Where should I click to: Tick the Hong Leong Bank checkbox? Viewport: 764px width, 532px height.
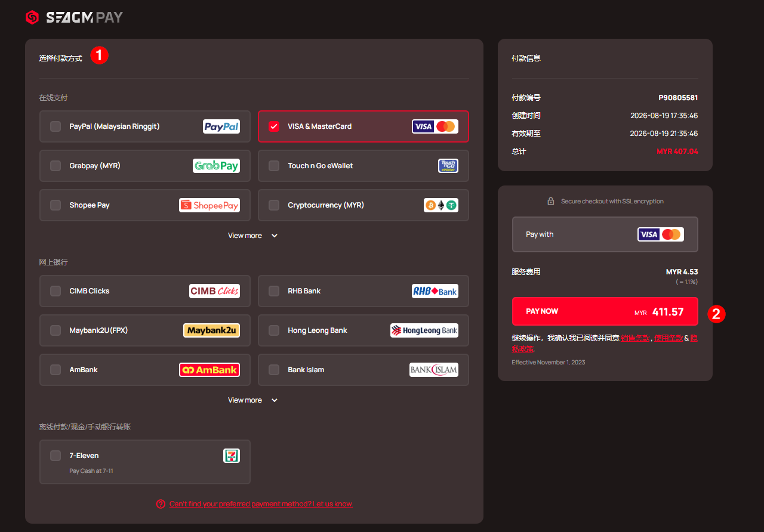tap(274, 330)
